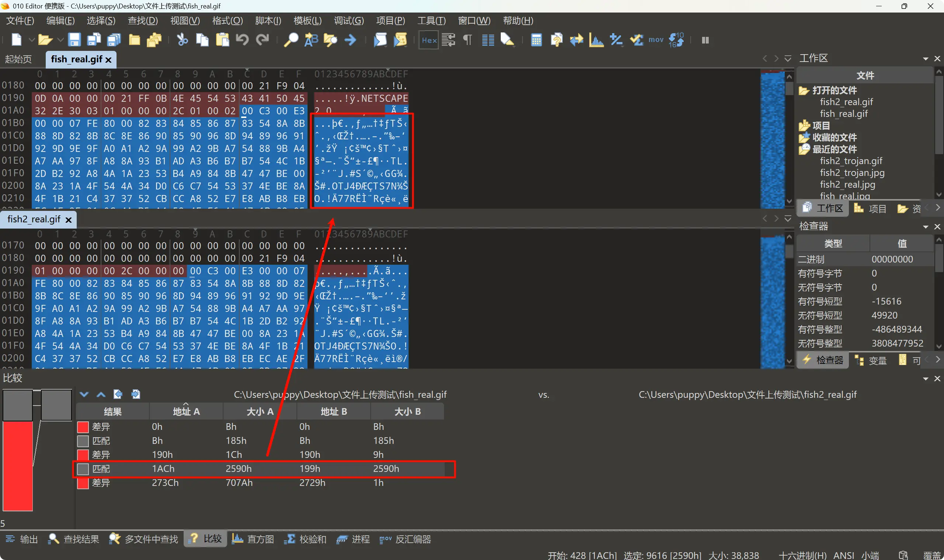Run template toolbar icon
Screen dimensions: 944x560
tap(400, 39)
